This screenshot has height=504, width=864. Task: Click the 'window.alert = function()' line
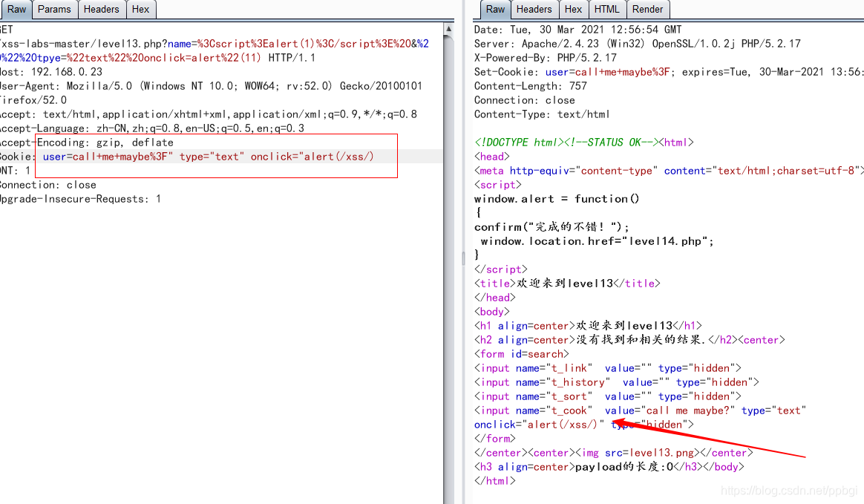[557, 199]
